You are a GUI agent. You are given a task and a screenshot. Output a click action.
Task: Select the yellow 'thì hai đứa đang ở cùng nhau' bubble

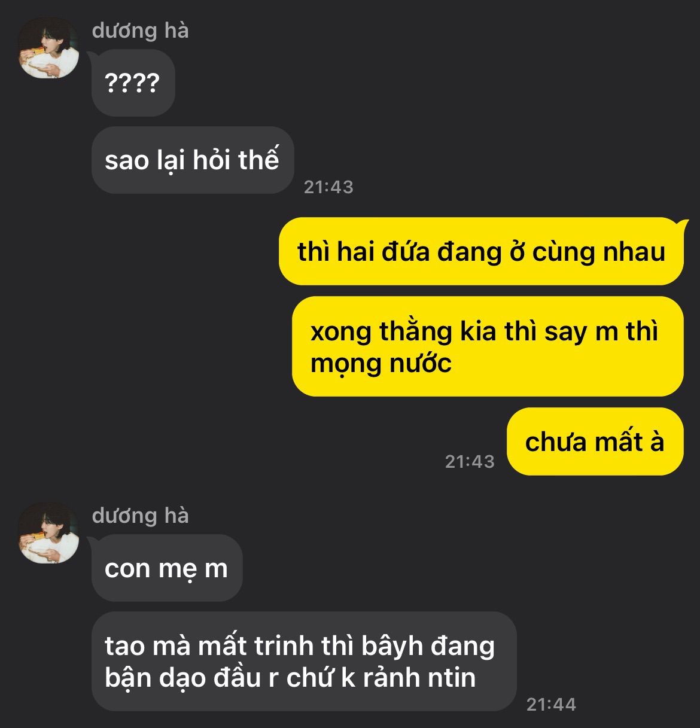481,251
